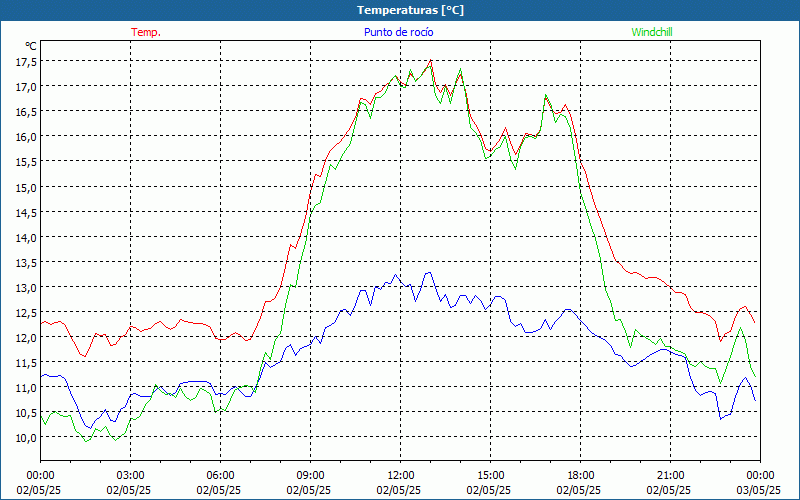This screenshot has height=500, width=800.
Task: Click the 15,0 y-axis label
Action: pyautogui.click(x=27, y=187)
